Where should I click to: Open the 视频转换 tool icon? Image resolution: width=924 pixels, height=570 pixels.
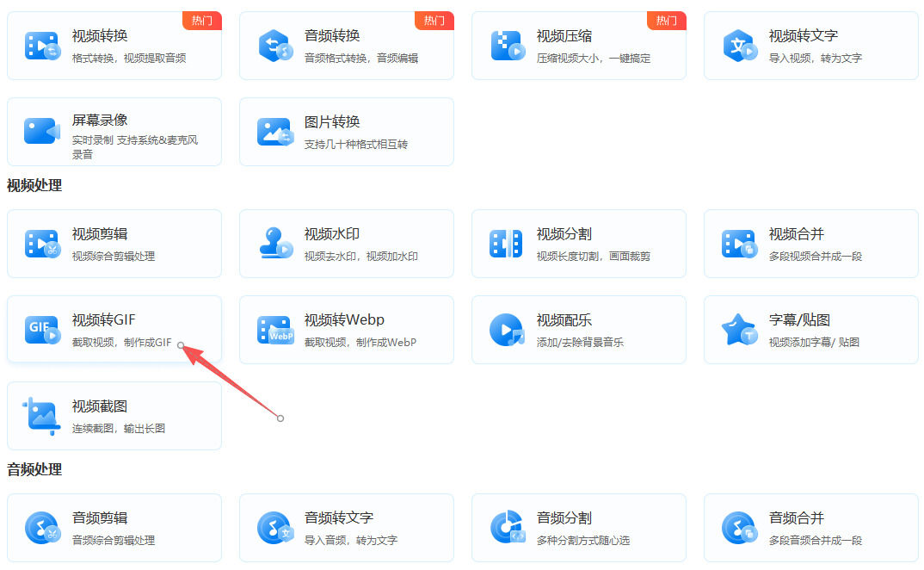42,46
